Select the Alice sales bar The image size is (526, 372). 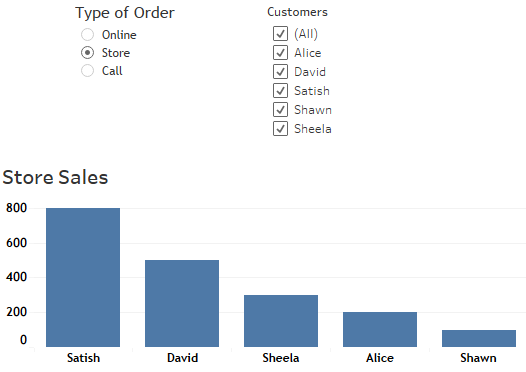pos(380,329)
